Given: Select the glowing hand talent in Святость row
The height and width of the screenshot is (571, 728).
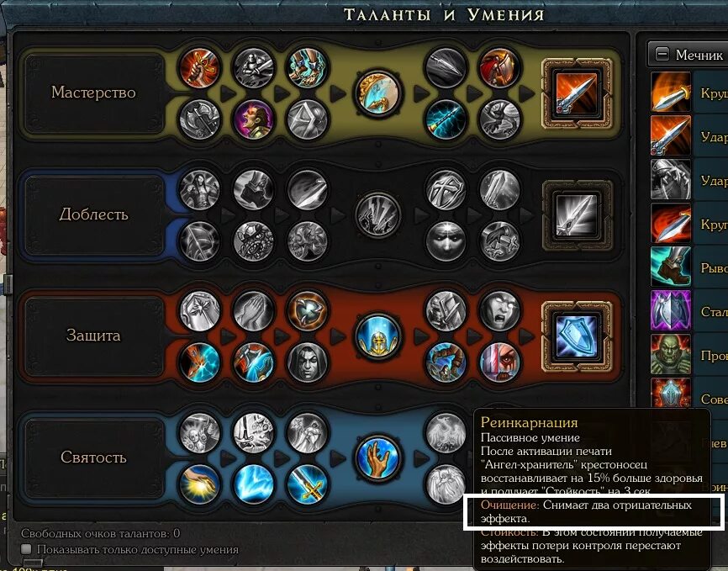Looking at the screenshot, I should pyautogui.click(x=378, y=458).
